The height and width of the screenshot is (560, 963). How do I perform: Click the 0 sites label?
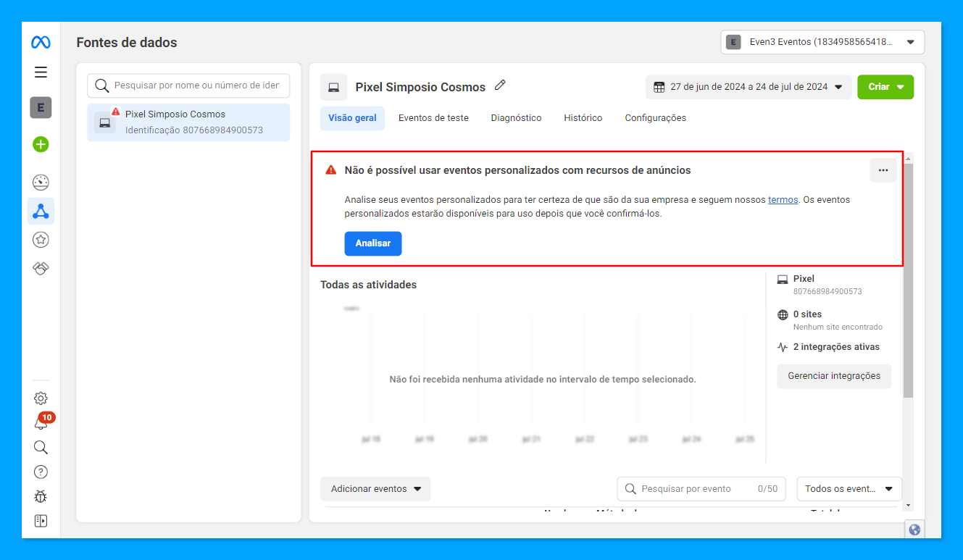[807, 314]
